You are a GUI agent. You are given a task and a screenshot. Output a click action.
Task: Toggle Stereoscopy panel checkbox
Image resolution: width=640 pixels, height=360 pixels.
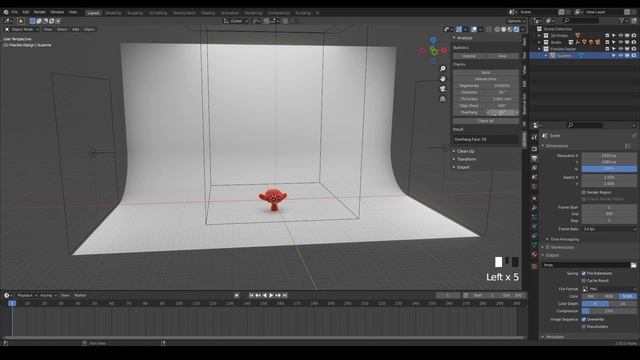coord(548,247)
